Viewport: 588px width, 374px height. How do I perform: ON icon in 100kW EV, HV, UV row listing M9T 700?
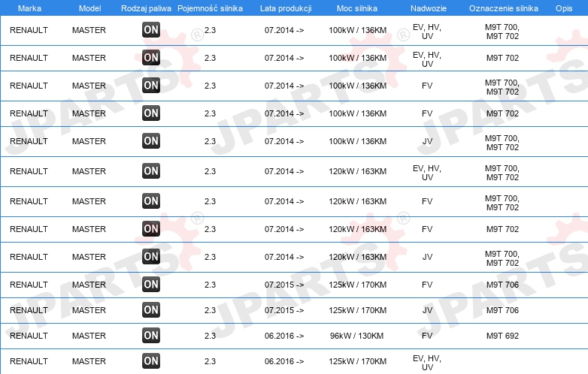[x=151, y=30]
